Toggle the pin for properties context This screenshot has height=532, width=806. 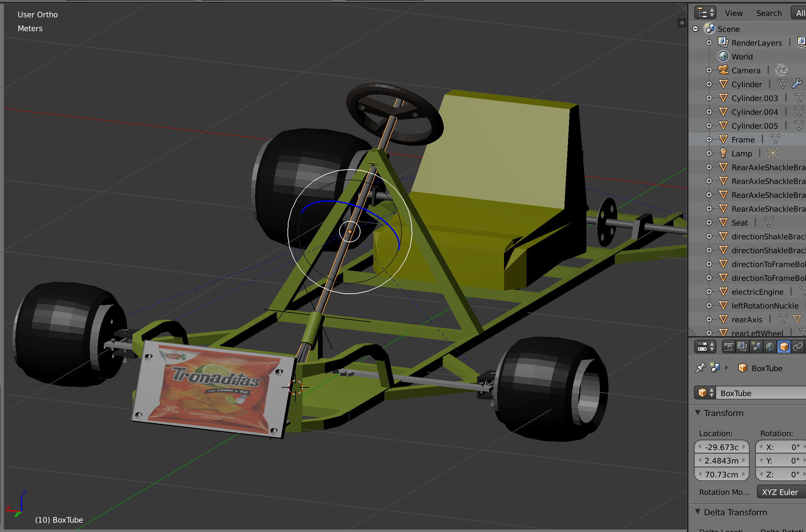pos(700,368)
